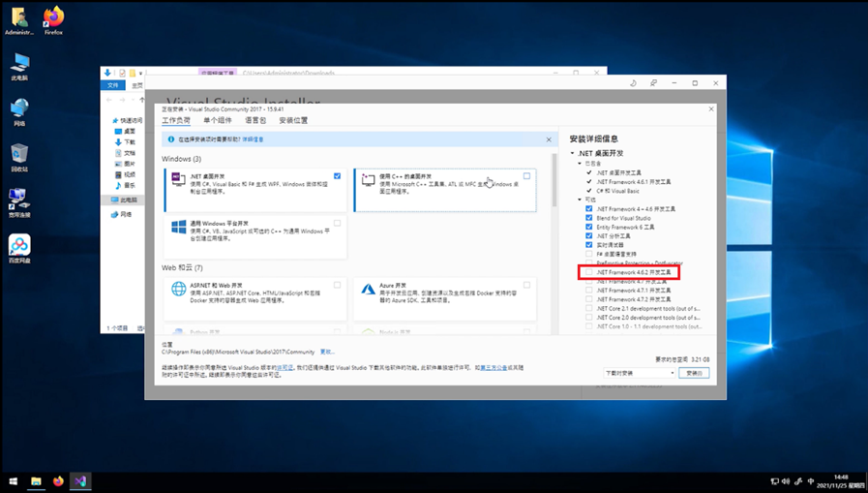Click the volume icon in the system tray

coord(786,481)
